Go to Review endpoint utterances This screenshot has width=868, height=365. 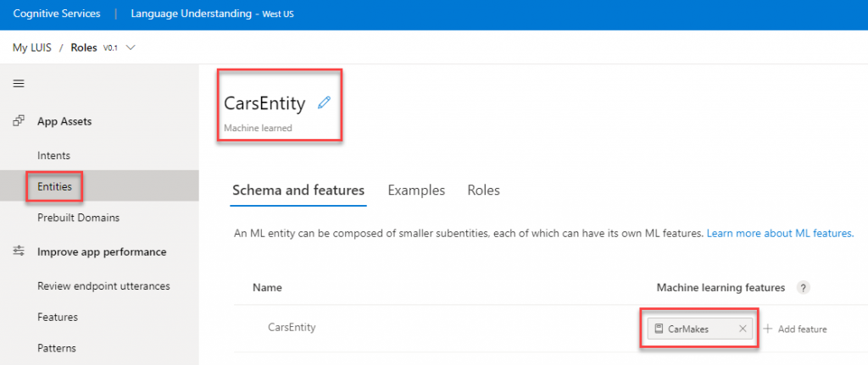[103, 286]
